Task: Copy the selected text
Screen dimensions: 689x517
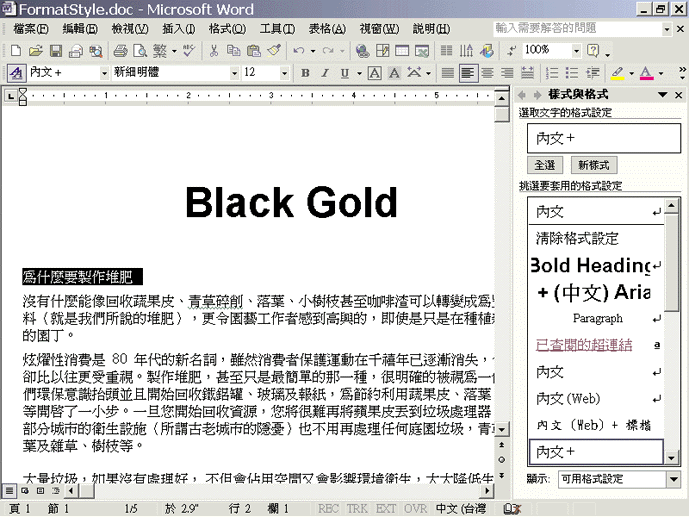Action: pos(234,51)
